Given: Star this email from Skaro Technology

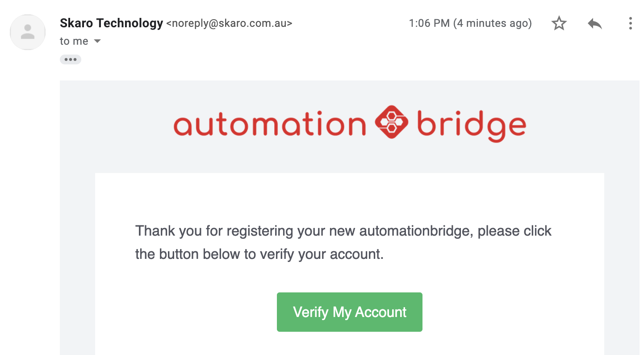Looking at the screenshot, I should pyautogui.click(x=559, y=23).
